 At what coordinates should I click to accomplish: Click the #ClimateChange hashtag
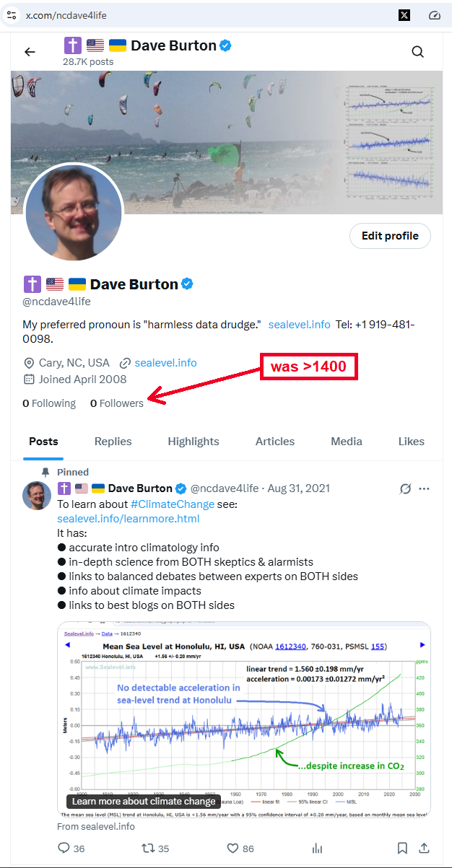click(x=172, y=504)
